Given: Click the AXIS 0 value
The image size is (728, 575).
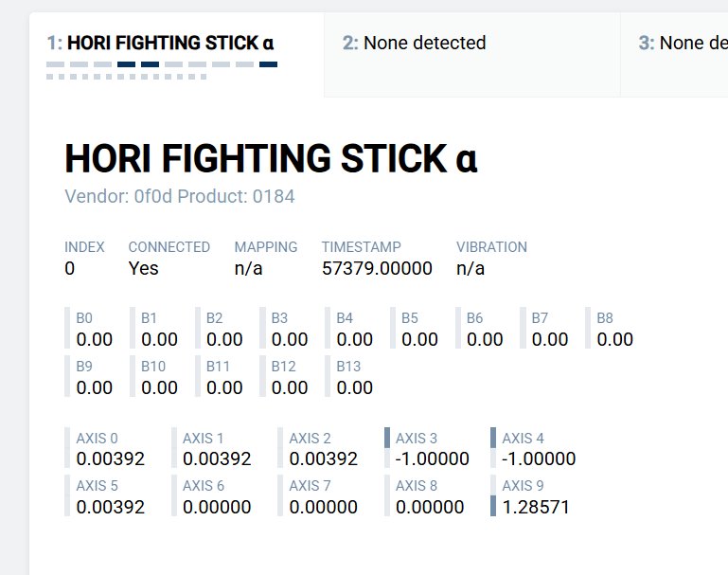Looking at the screenshot, I should (110, 458).
